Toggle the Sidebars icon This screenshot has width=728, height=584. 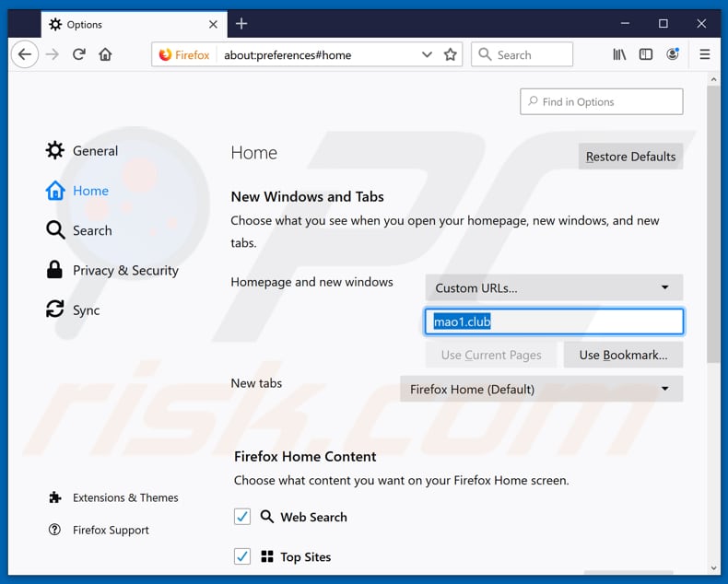pos(646,54)
